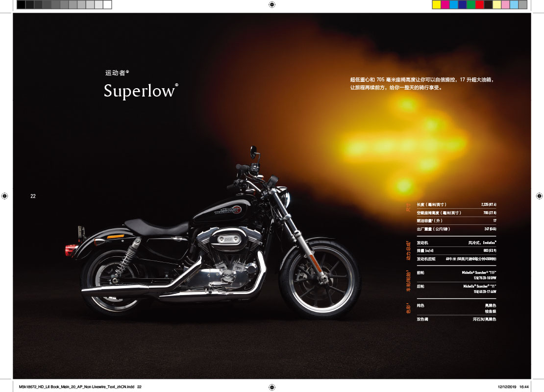Screen dimensions: 544x392
Task: Select the dark blue color bar swatch
Action: coord(463,4)
